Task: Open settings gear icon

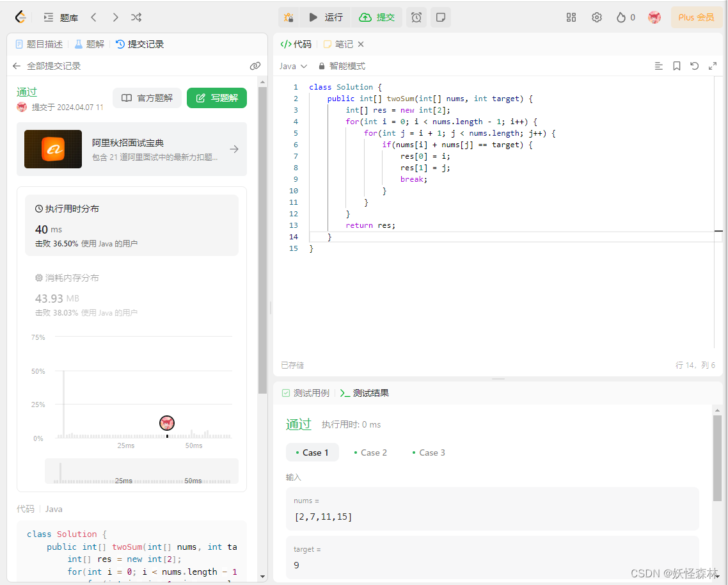Action: point(597,18)
